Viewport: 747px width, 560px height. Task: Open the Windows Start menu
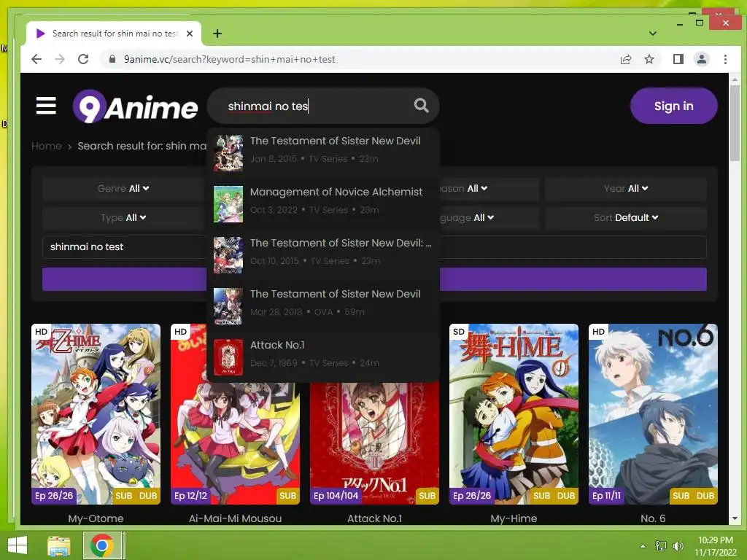18,545
